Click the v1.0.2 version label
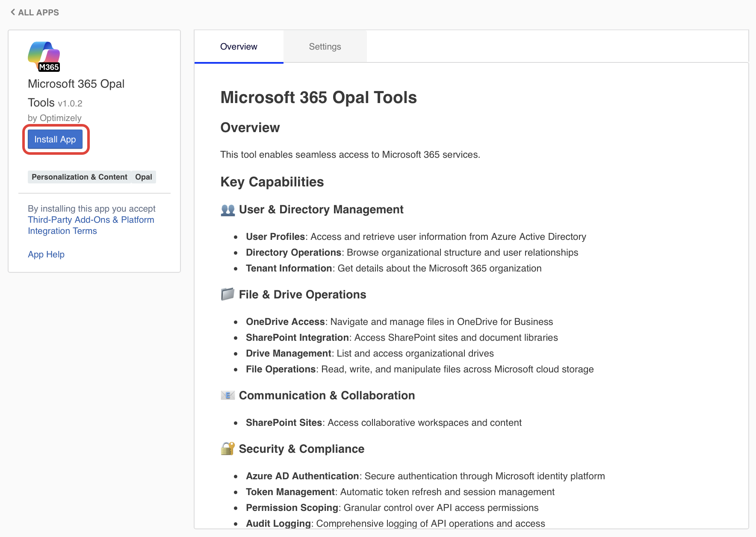756x537 pixels. [70, 103]
